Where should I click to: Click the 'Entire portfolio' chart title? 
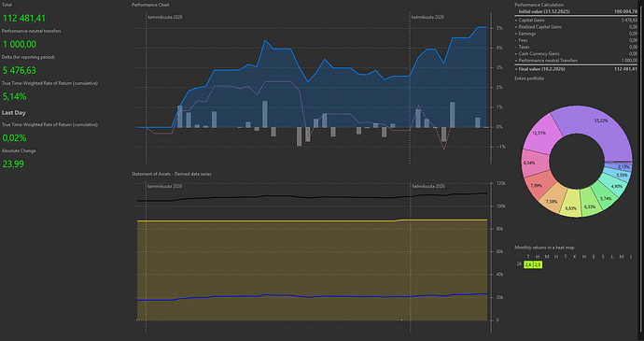pos(529,78)
